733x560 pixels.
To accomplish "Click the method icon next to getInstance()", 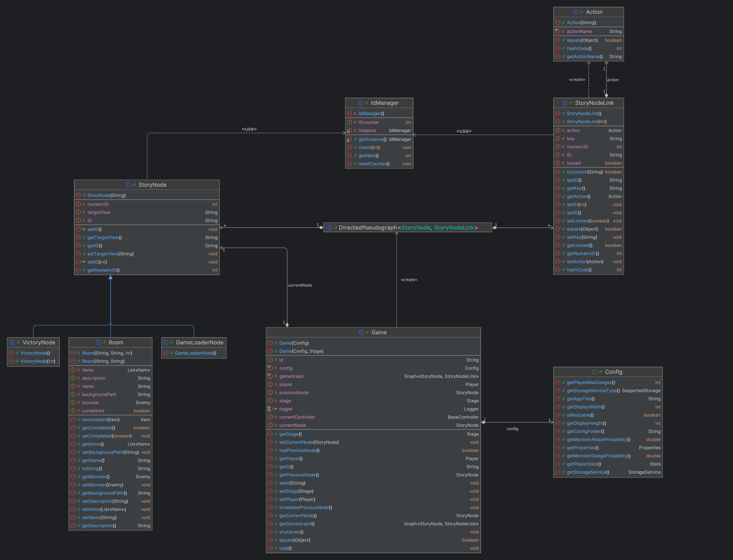I will point(349,139).
